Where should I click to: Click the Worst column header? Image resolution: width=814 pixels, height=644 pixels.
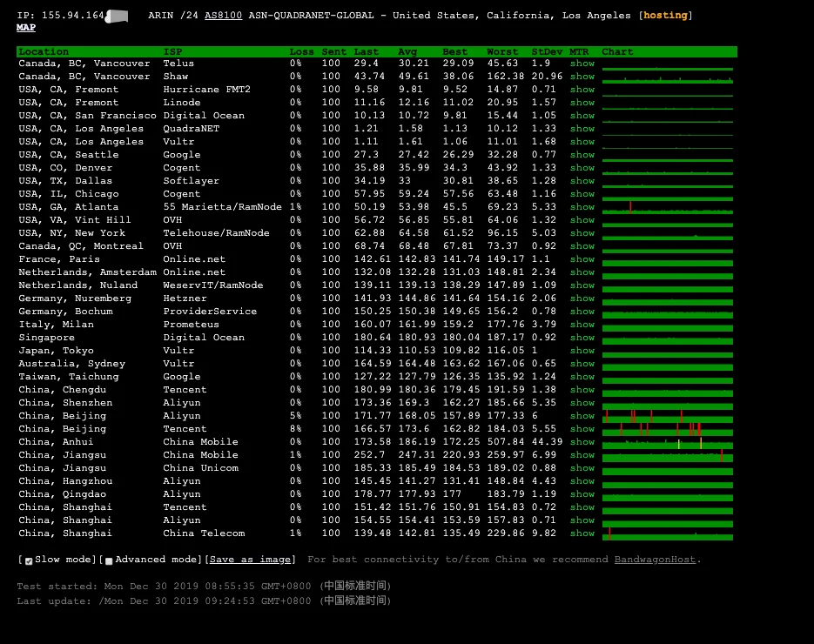502,52
